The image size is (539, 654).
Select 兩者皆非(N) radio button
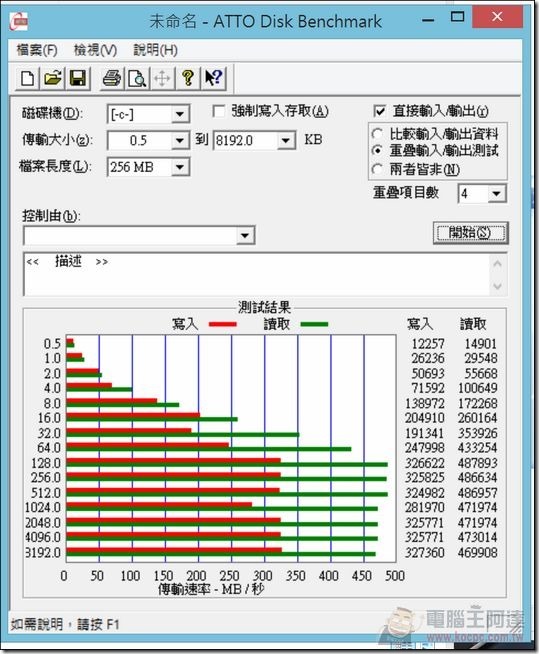(x=378, y=169)
